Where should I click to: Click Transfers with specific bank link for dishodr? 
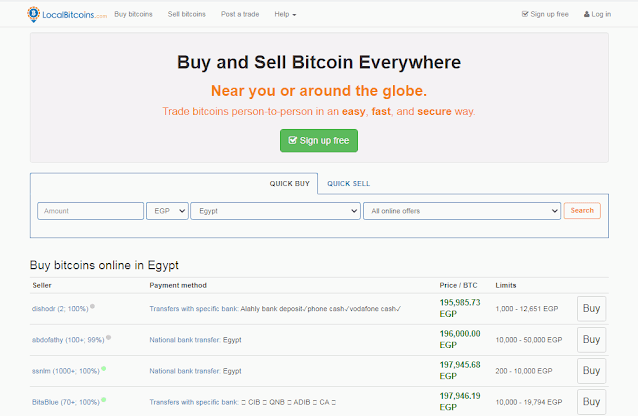(194, 309)
